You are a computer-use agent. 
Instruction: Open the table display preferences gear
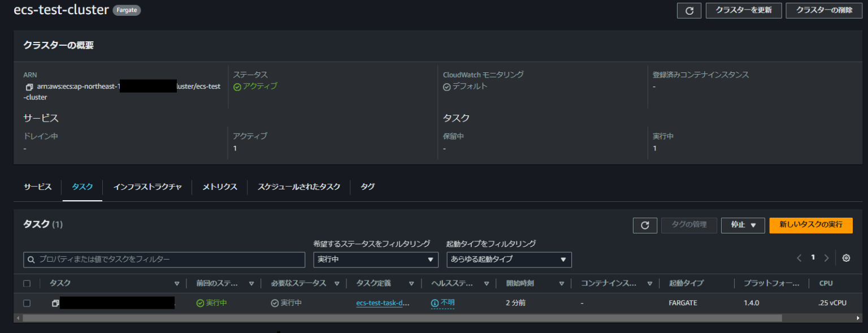(x=846, y=258)
